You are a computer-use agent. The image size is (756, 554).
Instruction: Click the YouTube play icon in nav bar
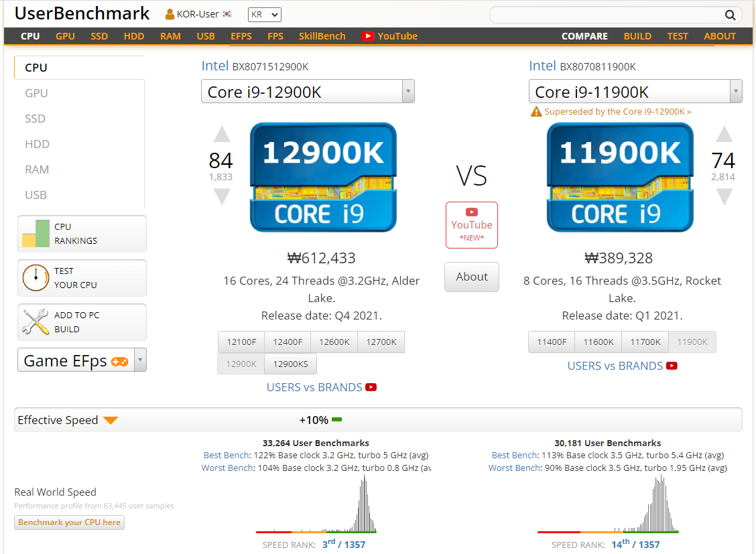(367, 36)
